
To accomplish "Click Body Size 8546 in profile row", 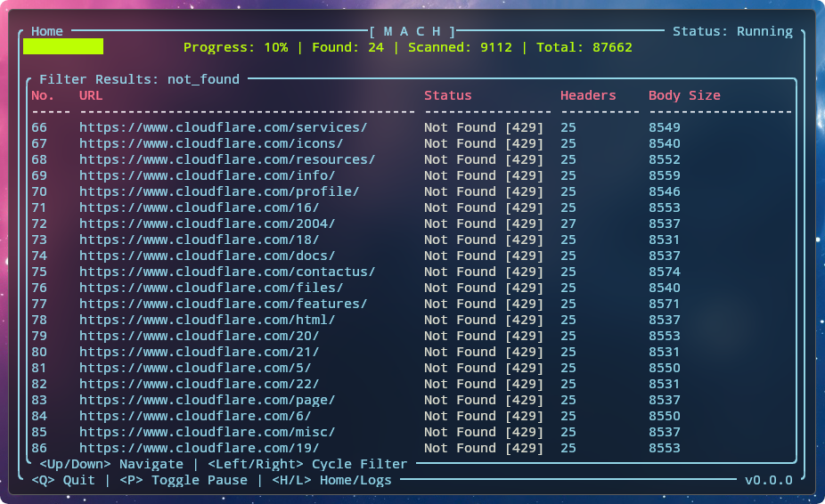I will pos(665,192).
